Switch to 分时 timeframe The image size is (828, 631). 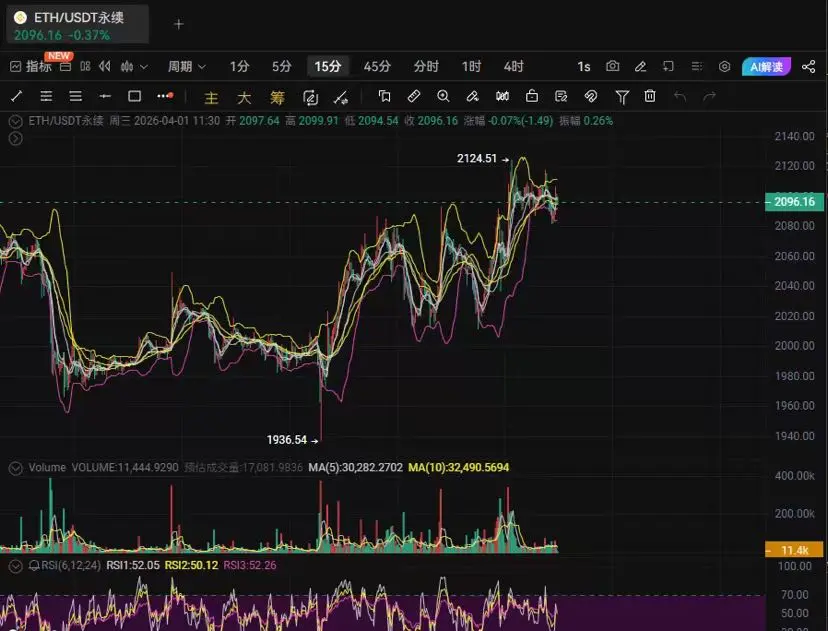426,67
